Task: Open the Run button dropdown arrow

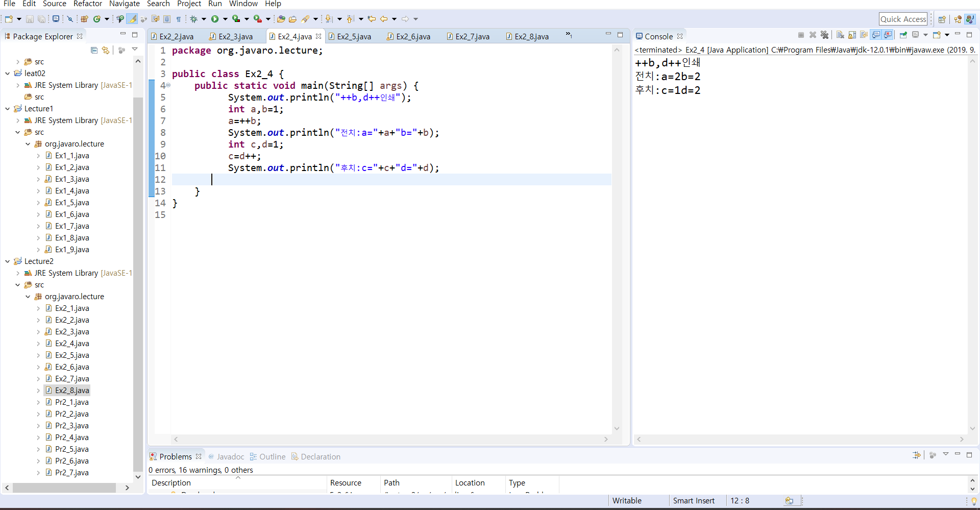Action: pos(225,19)
